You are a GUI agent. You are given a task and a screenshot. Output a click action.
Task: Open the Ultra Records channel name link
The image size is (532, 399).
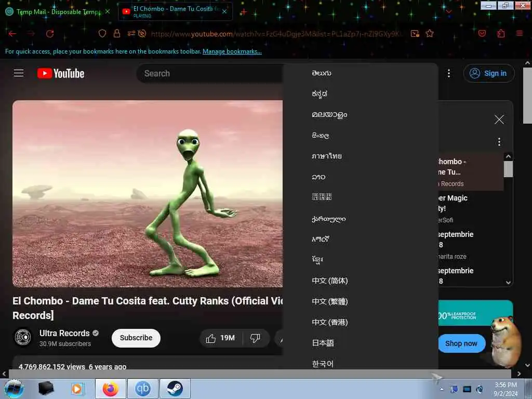click(x=64, y=333)
